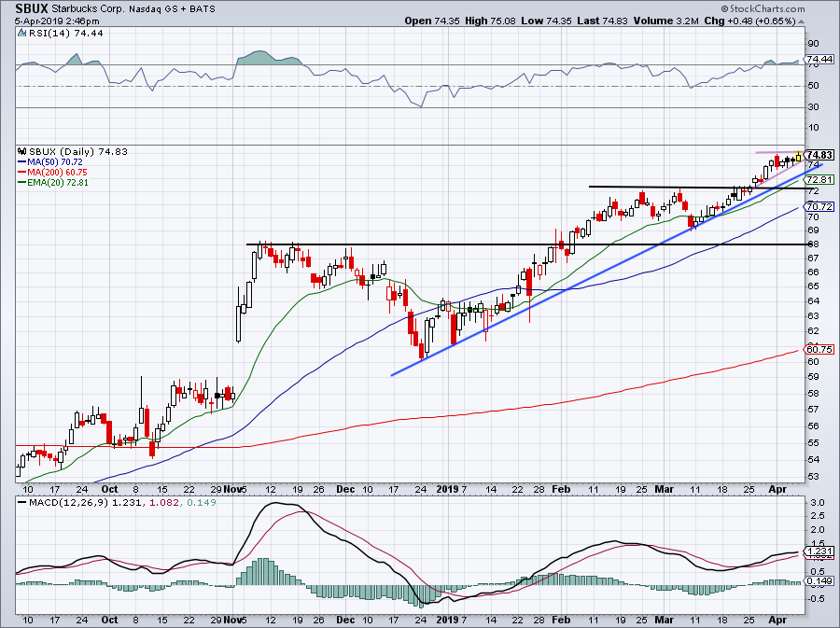The image size is (840, 628).
Task: Click the MA(200) 60.75 legend entry
Action: [x=57, y=173]
